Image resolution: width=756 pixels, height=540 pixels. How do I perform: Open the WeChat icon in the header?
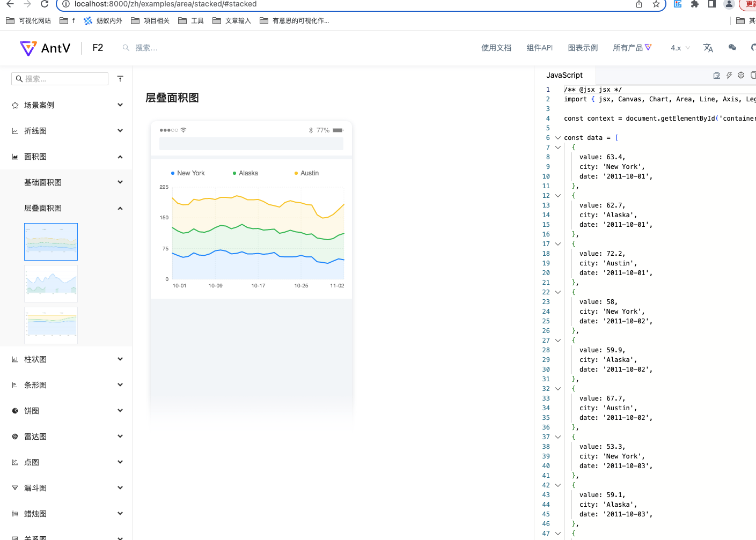tap(732, 48)
